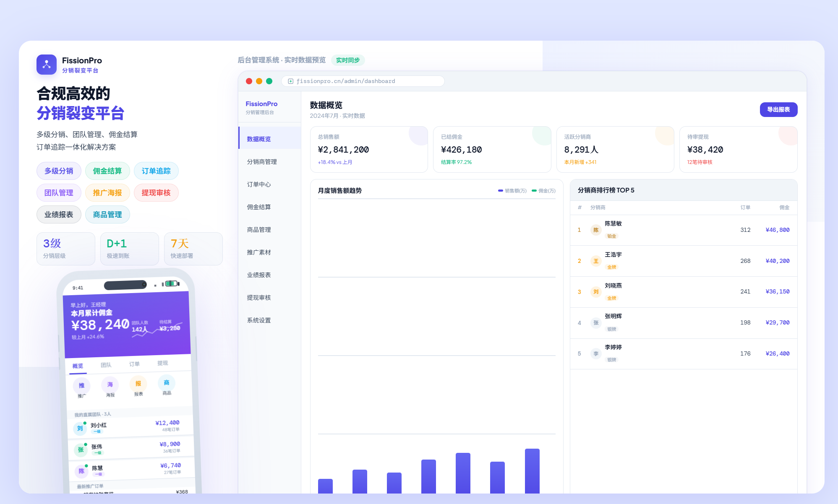The image size is (838, 504).
Task: Open 商品管理 in the sidebar
Action: coord(270,229)
